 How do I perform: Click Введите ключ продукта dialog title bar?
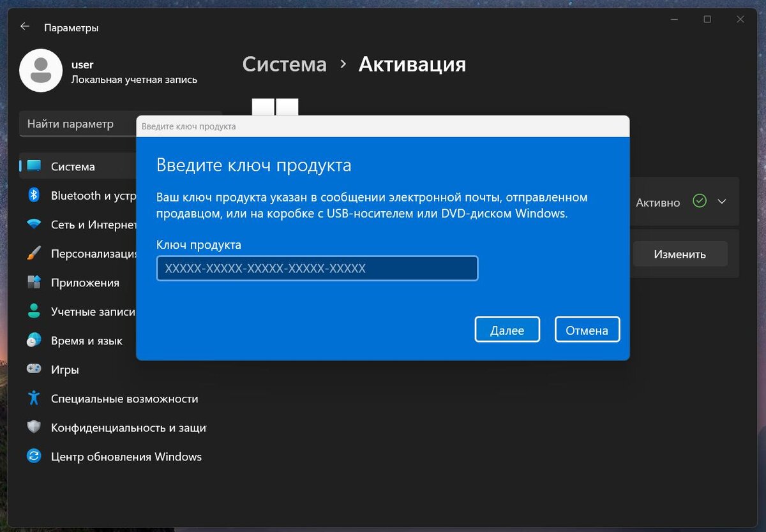click(x=383, y=126)
